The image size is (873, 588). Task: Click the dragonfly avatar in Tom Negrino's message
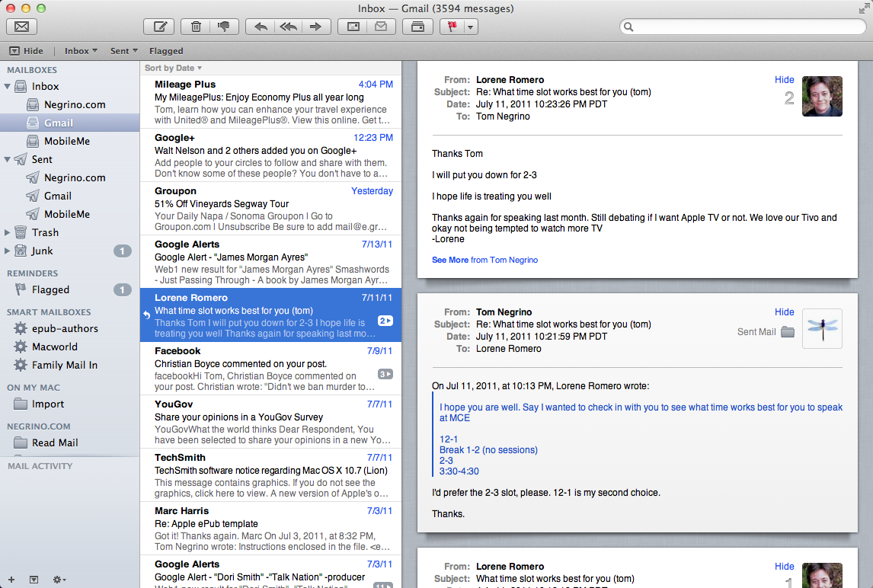(x=822, y=328)
